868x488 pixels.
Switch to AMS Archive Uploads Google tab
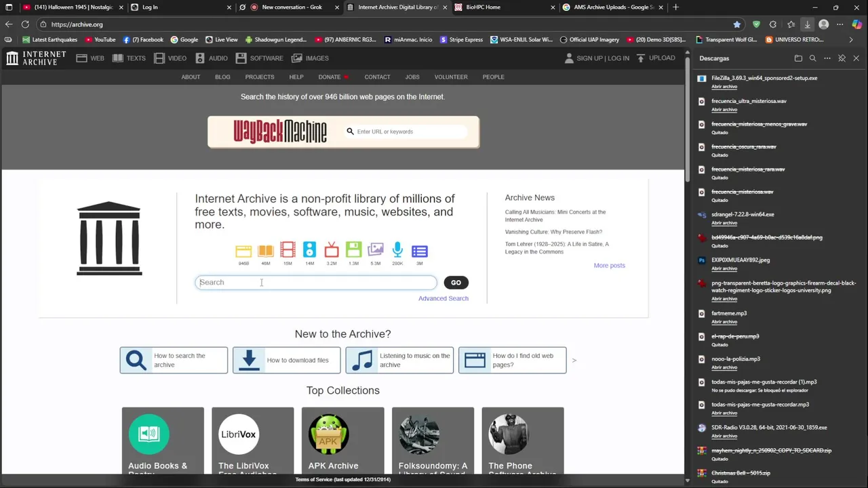click(x=613, y=7)
